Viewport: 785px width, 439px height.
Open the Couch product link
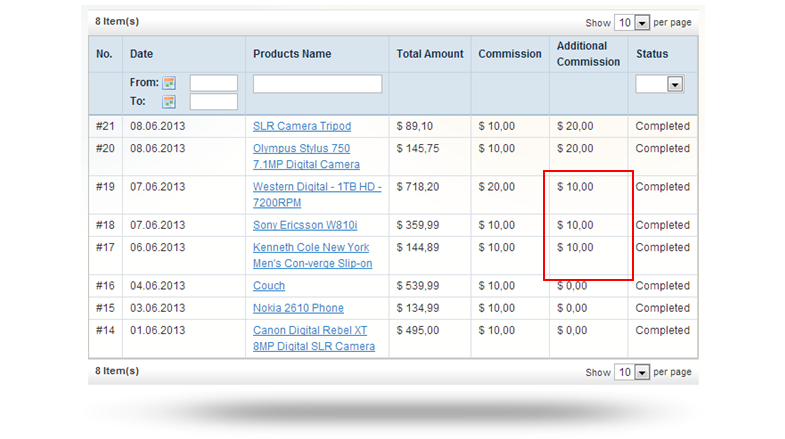pos(269,286)
